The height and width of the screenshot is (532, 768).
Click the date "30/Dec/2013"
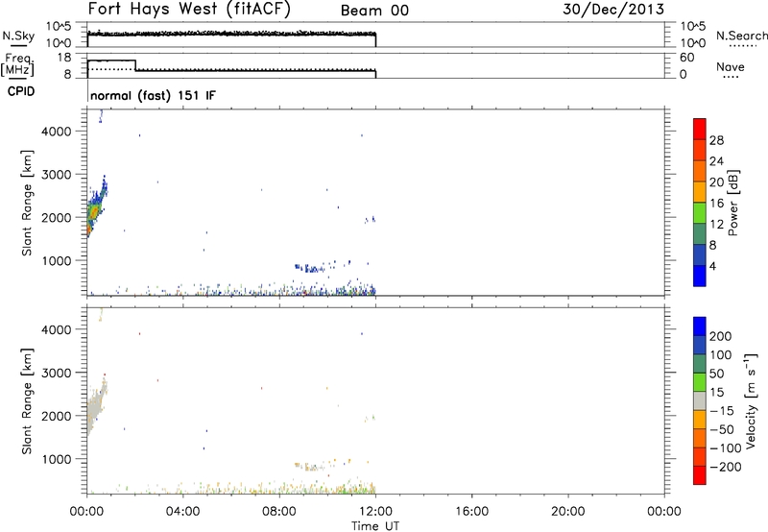[613, 9]
